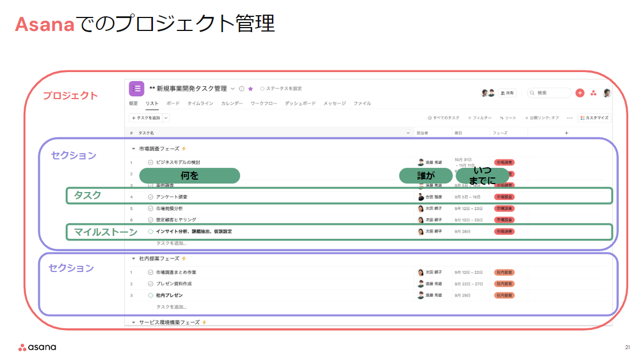The image size is (644, 361).
Task: Open the ソート sorting options
Action: pos(508,118)
